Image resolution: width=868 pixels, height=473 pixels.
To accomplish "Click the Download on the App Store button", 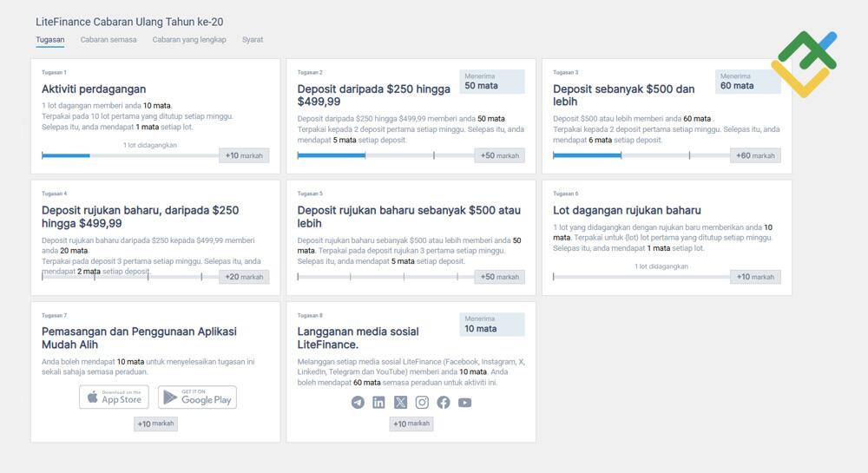I will coord(114,397).
